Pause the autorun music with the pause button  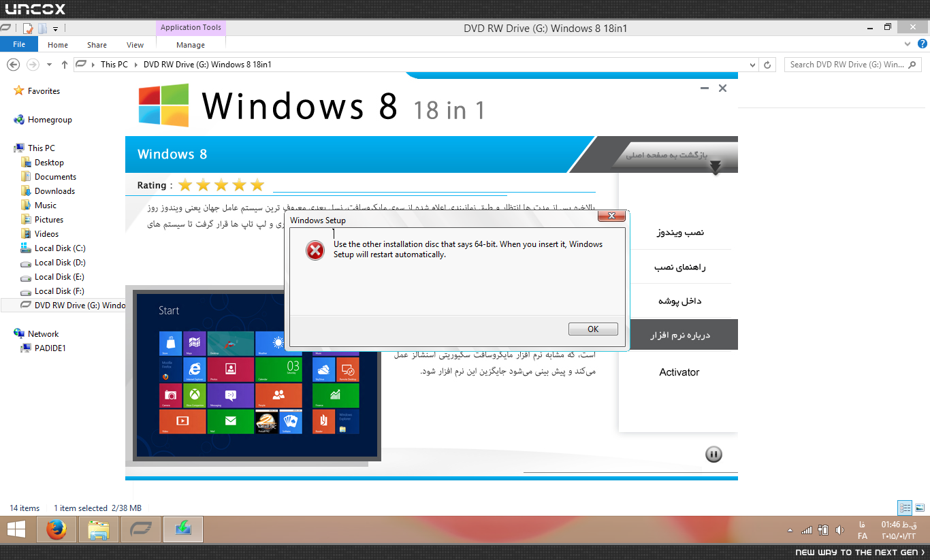pyautogui.click(x=713, y=455)
